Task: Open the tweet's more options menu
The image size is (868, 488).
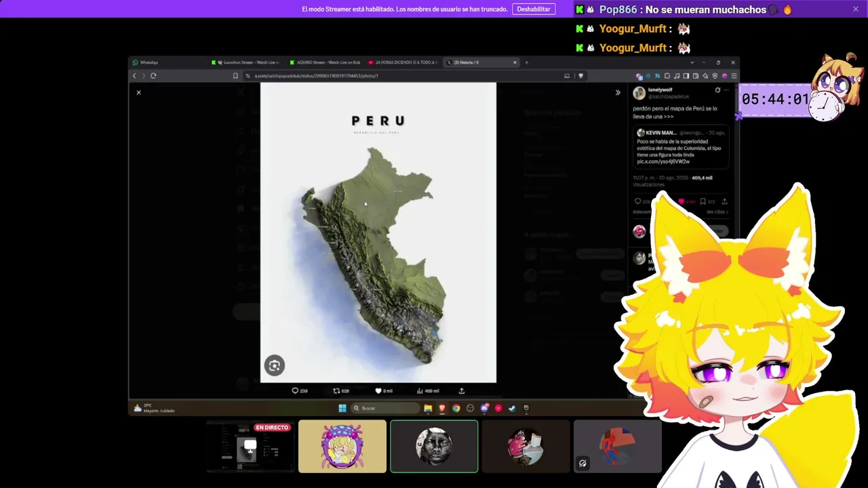Action: [726, 89]
